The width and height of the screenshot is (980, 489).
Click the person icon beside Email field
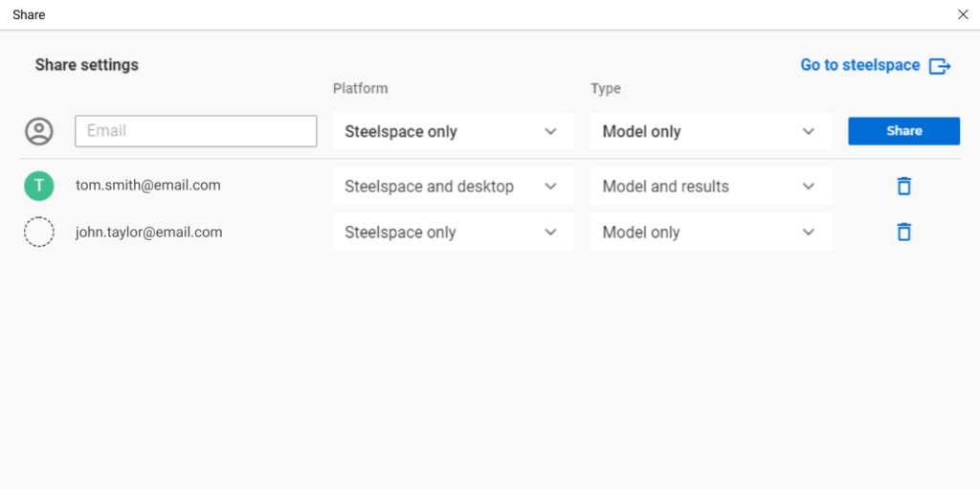[38, 131]
